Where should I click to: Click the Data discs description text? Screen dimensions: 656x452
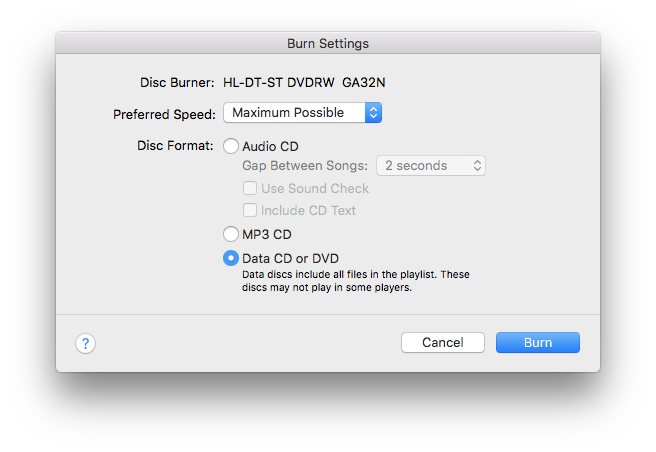coord(356,281)
